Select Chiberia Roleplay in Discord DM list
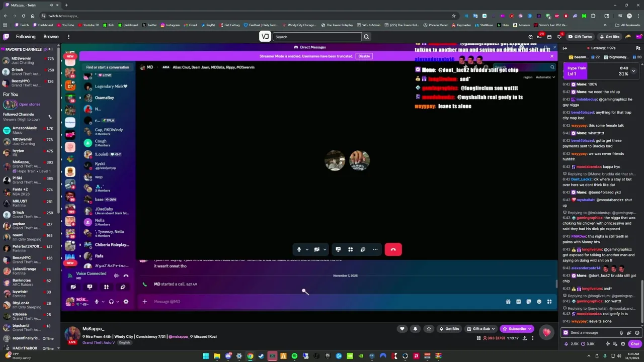The height and width of the screenshot is (362, 644). pyautogui.click(x=107, y=245)
